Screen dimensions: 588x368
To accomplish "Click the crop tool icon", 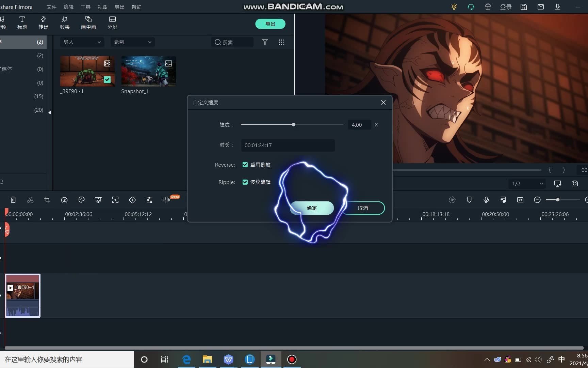I will click(47, 200).
